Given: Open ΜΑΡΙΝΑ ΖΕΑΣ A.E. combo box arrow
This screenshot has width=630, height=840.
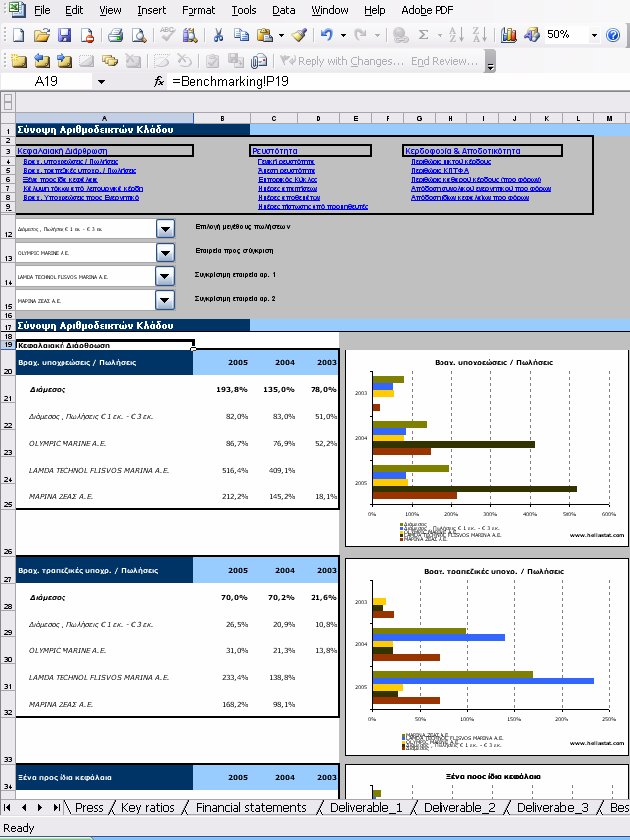Looking at the screenshot, I should tap(165, 301).
